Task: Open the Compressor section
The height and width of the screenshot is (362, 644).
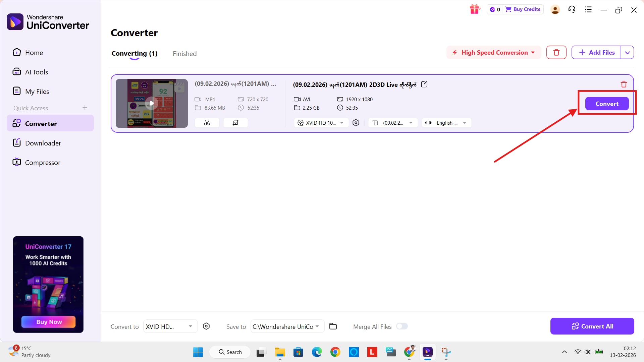Action: 43,162
